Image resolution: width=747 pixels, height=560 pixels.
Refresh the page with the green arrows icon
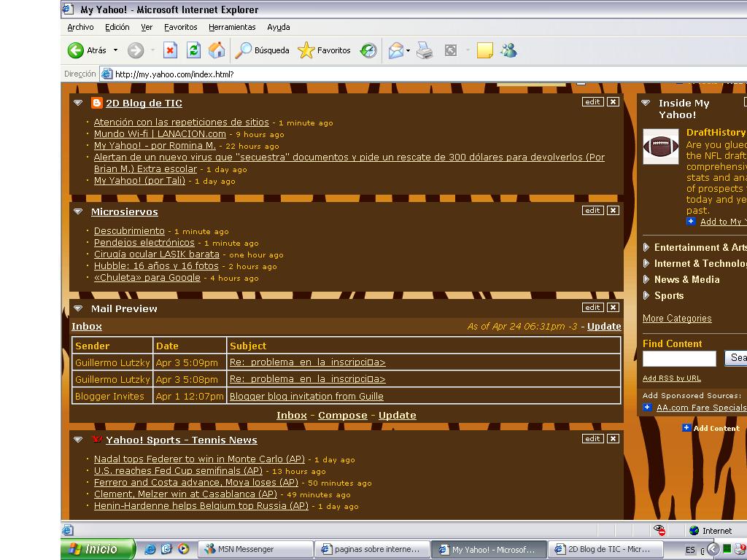pos(193,50)
